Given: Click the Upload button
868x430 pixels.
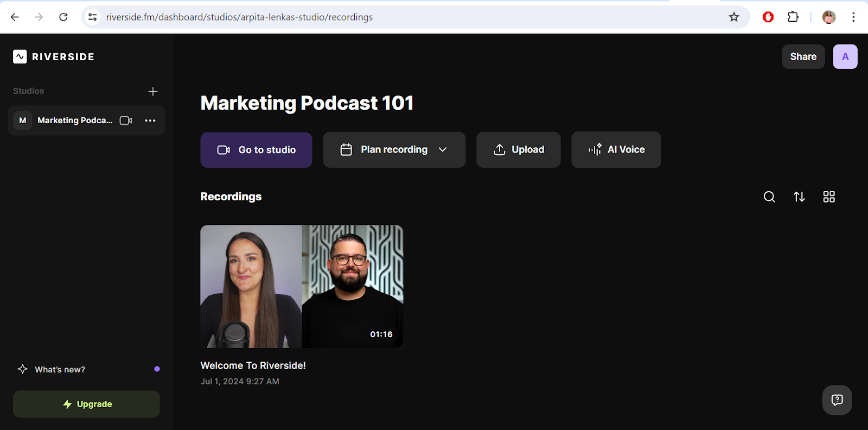Looking at the screenshot, I should click(x=518, y=150).
